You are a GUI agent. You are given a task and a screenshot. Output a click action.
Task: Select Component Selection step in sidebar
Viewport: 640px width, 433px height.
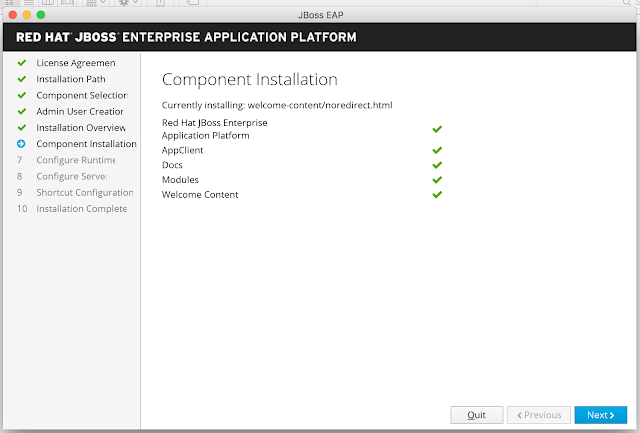click(82, 95)
